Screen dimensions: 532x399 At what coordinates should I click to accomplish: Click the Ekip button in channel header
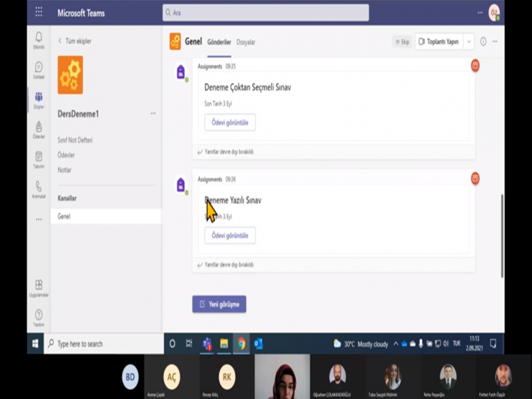coord(402,42)
